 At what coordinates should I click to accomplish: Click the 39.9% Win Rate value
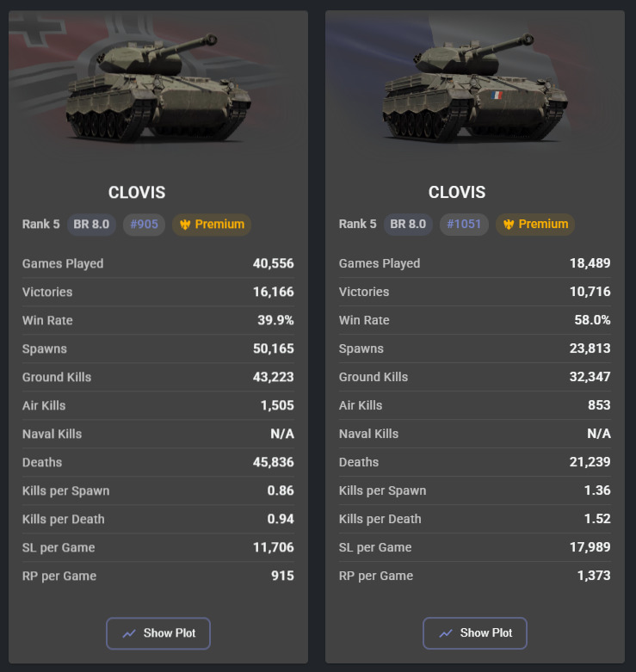coord(275,321)
